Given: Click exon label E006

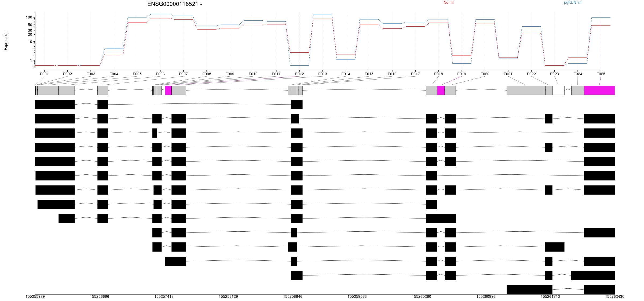Looking at the screenshot, I should (x=160, y=74).
